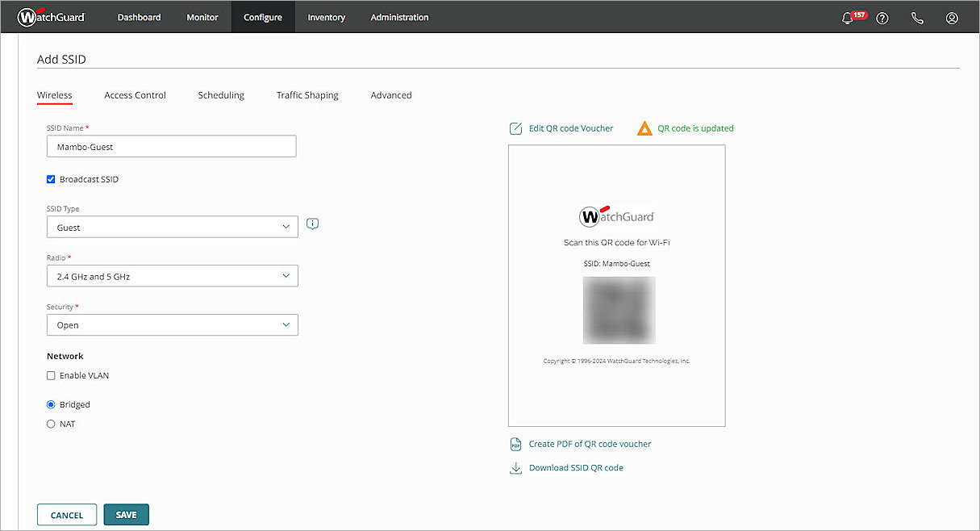The height and width of the screenshot is (531, 980).
Task: Click the download arrow for SSID QR code
Action: pos(515,467)
